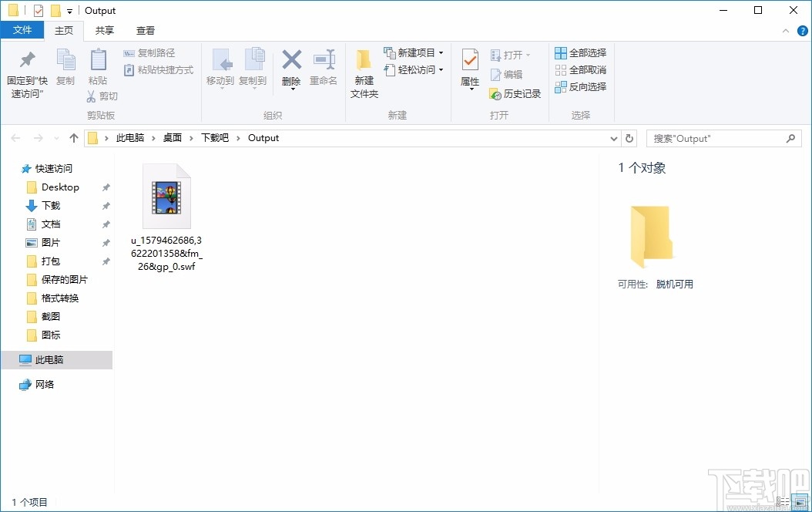This screenshot has height=512, width=812.
Task: Expand the address bar history dropdown
Action: click(614, 138)
